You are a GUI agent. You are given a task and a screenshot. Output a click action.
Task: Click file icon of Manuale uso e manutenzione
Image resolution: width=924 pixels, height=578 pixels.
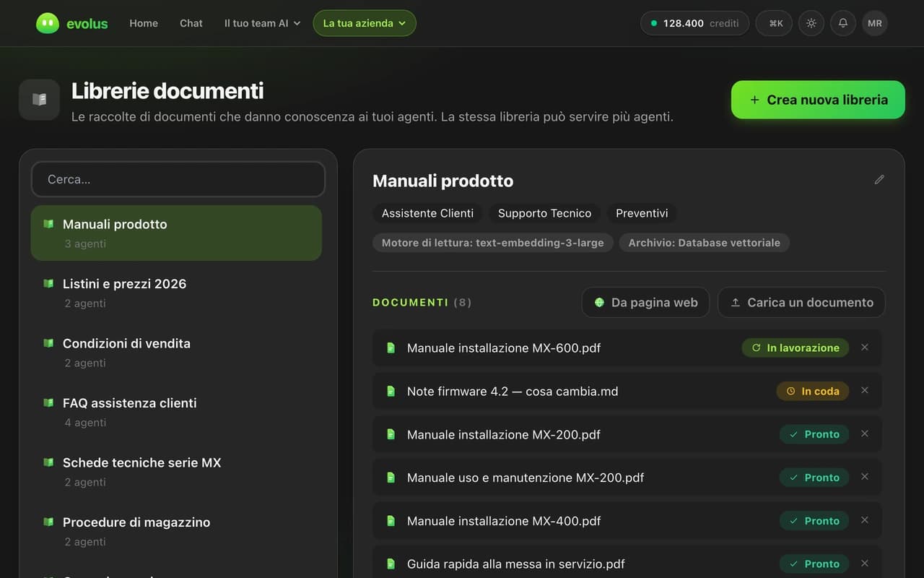click(x=391, y=478)
